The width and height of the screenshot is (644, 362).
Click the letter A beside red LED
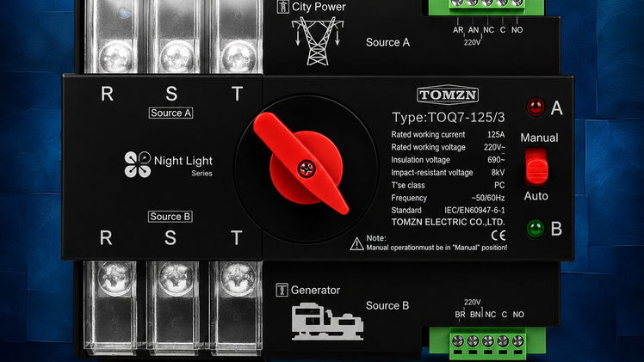pyautogui.click(x=556, y=107)
